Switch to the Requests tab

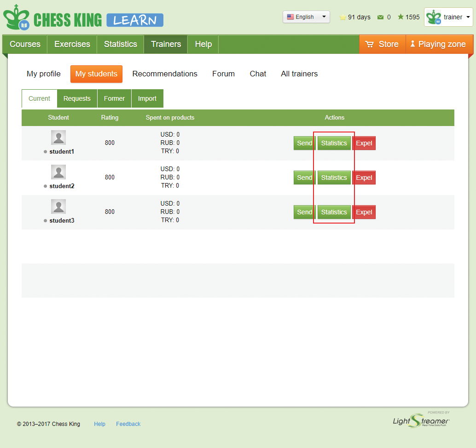coord(77,98)
